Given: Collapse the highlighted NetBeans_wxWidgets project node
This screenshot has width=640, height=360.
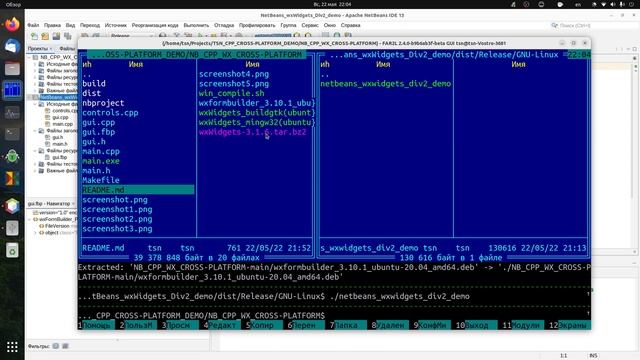Looking at the screenshot, I should (30, 97).
